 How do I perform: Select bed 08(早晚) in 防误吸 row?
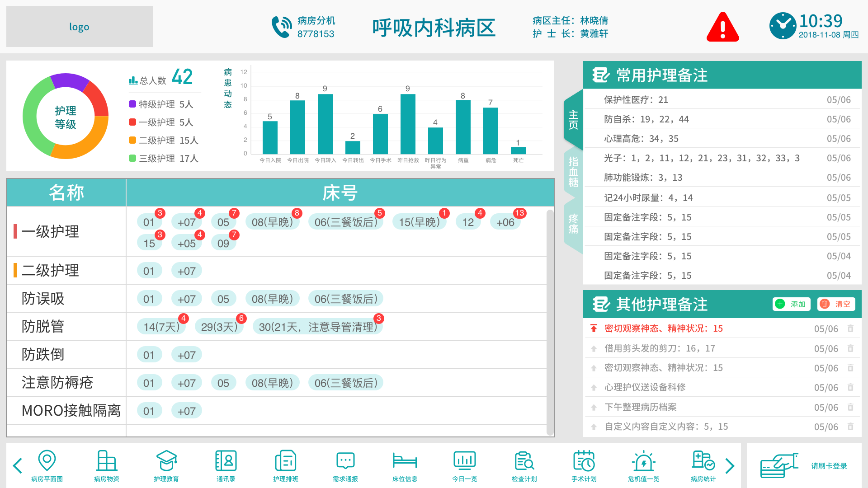pyautogui.click(x=273, y=299)
